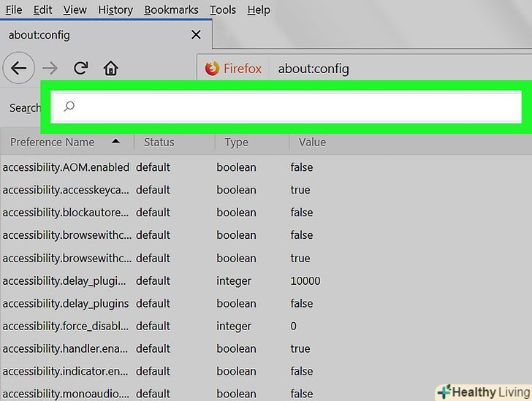Toggle the sort arrow on Preference Name
532x401 pixels.
pos(115,141)
